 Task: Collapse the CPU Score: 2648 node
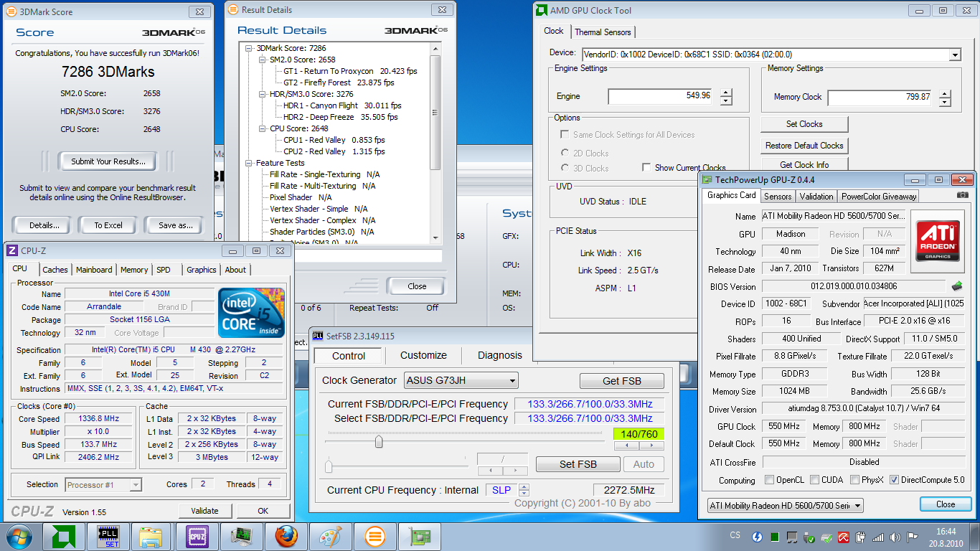pos(262,129)
